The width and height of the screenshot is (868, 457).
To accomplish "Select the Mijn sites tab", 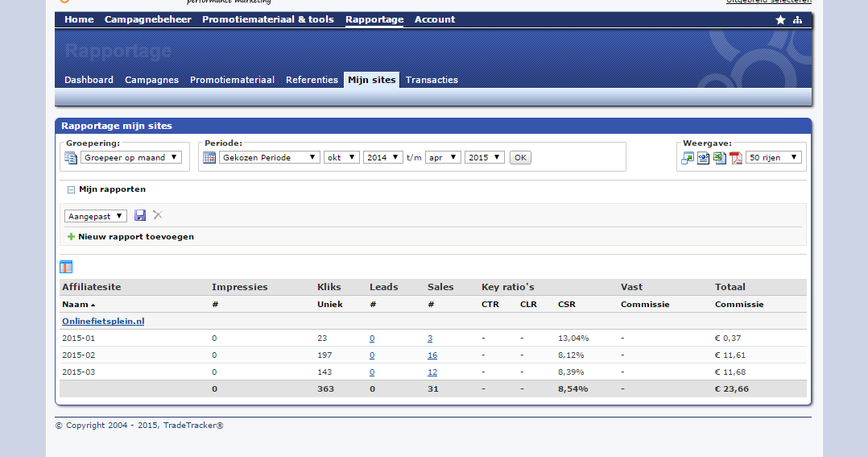I will click(371, 80).
